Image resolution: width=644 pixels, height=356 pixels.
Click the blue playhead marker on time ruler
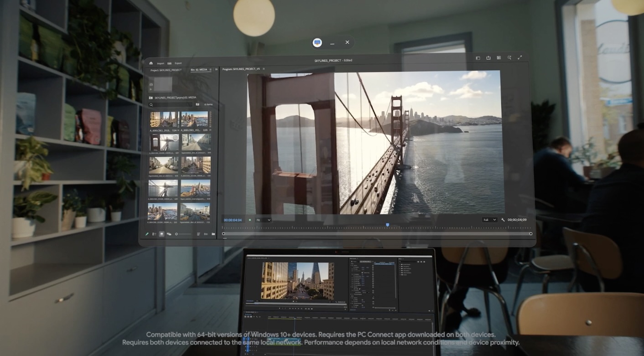[x=387, y=225]
